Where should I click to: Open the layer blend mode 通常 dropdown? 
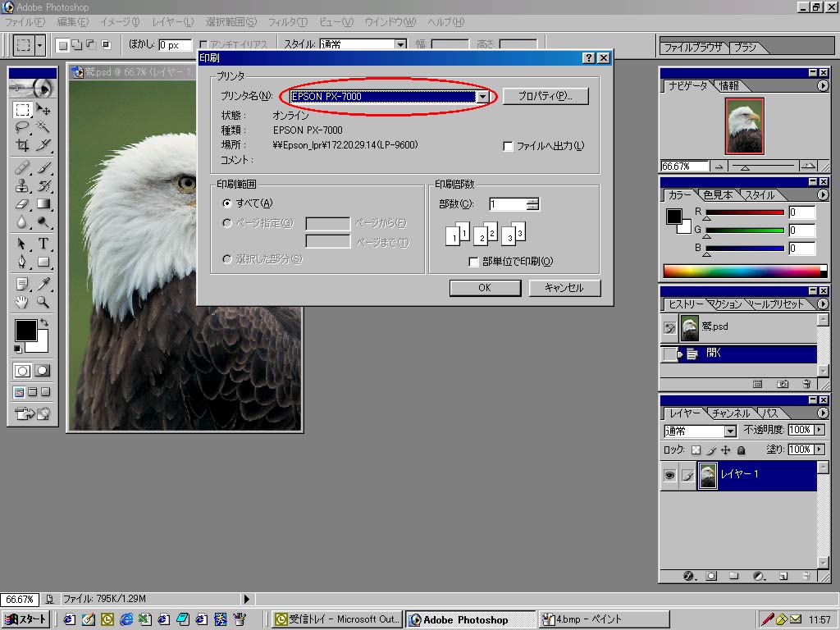(x=729, y=431)
